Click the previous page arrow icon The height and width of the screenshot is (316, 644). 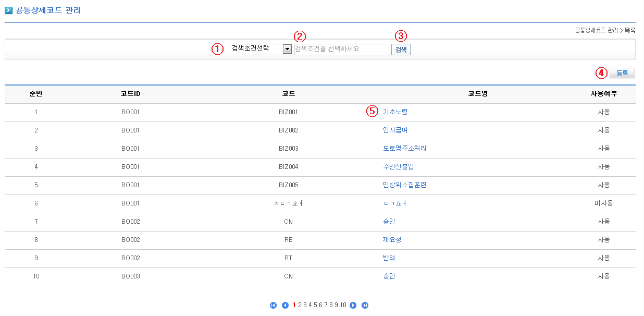tap(285, 306)
